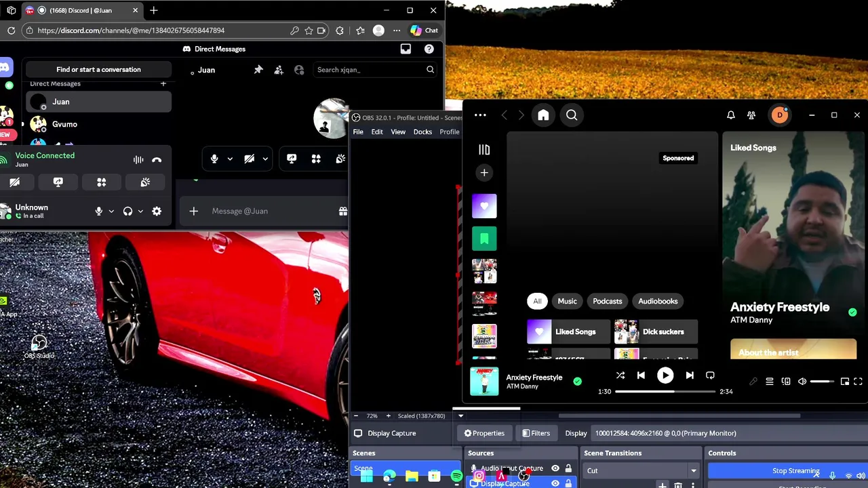868x488 pixels.
Task: Open Liked Songs heart tile in sidebar
Action: [484, 206]
